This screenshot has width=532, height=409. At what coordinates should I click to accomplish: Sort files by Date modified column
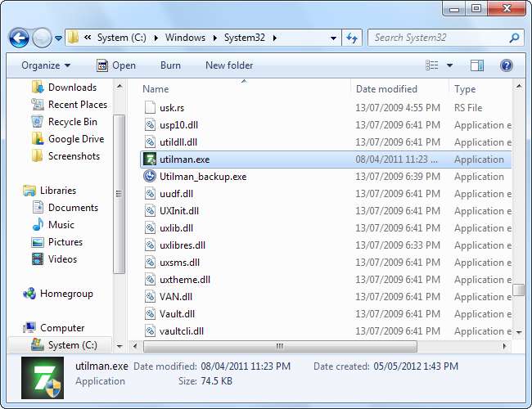[386, 89]
